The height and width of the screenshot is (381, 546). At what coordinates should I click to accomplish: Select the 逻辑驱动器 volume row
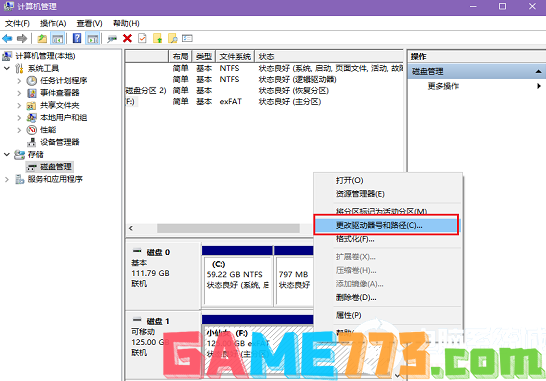click(x=264, y=79)
